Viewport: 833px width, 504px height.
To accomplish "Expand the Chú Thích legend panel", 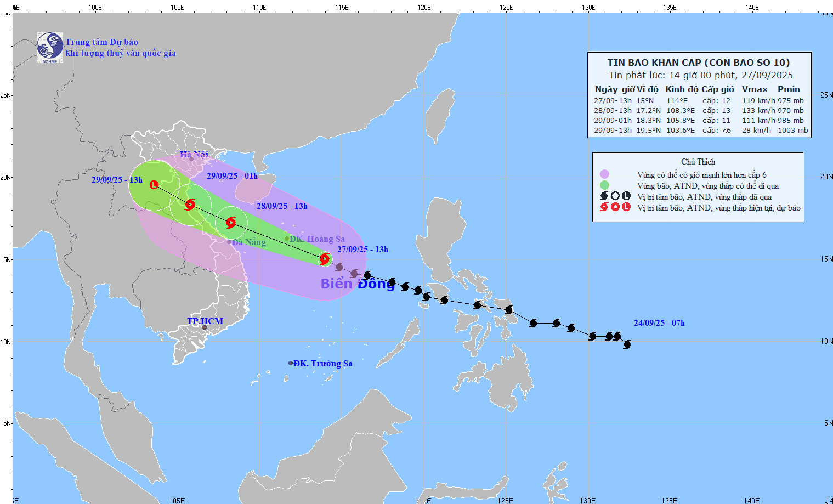I will [698, 161].
